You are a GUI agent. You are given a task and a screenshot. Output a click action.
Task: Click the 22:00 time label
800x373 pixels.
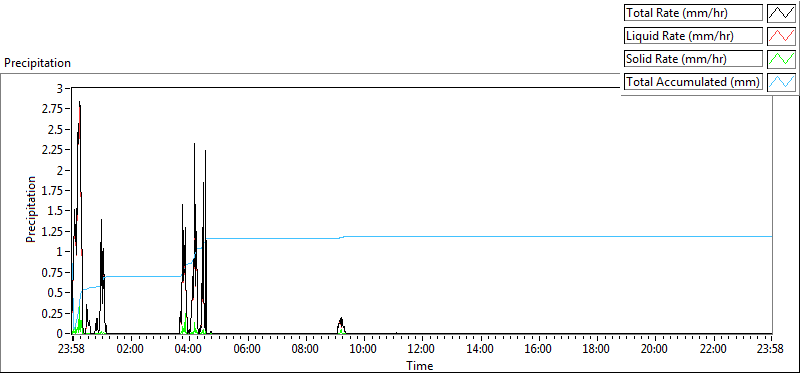coord(713,350)
